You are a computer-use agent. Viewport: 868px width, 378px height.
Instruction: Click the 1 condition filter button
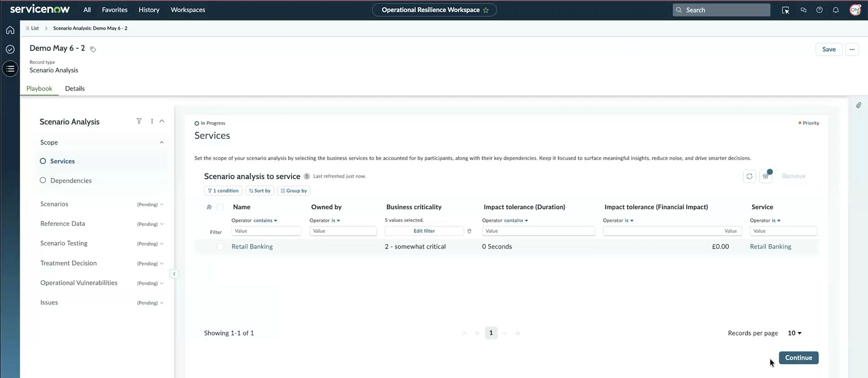point(223,191)
